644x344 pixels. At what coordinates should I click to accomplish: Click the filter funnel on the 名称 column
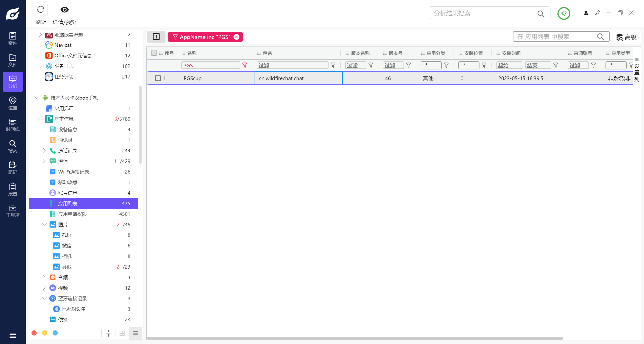245,65
